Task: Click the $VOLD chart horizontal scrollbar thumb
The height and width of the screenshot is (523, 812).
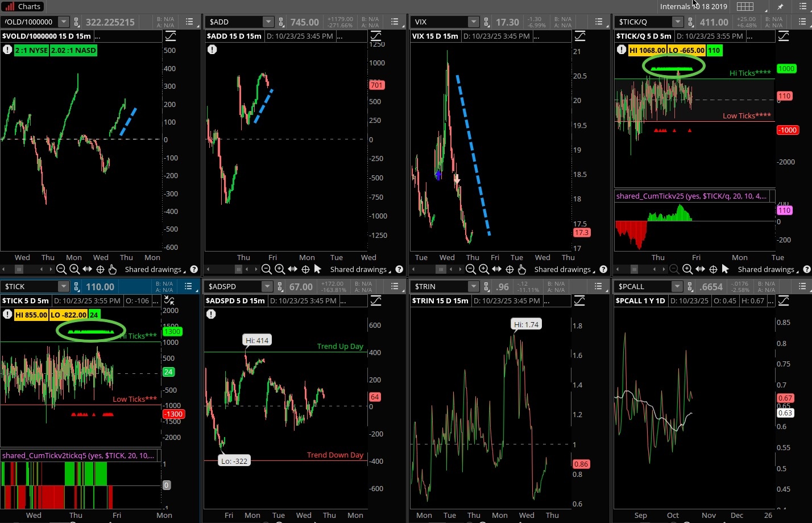Action: [19, 269]
